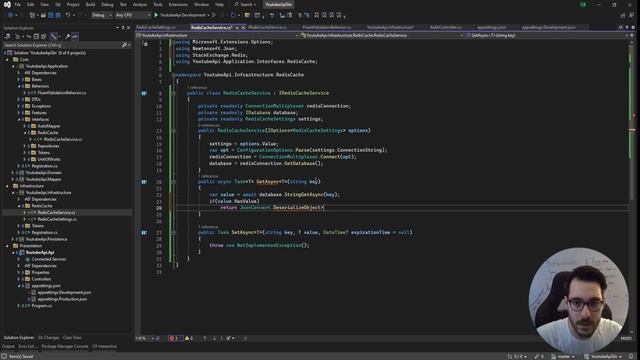Click the 1 reference link above GetAsync
Image resolution: width=640 pixels, height=360 pixels.
tap(208, 176)
